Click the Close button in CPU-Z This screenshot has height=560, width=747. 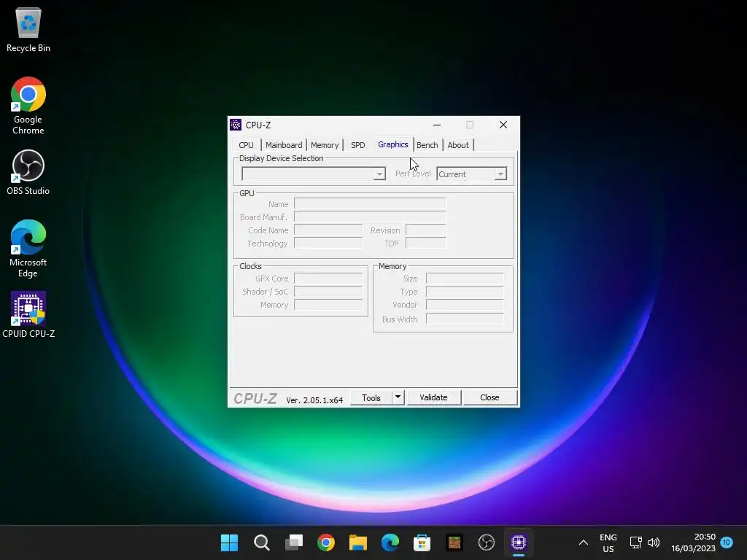coord(489,397)
